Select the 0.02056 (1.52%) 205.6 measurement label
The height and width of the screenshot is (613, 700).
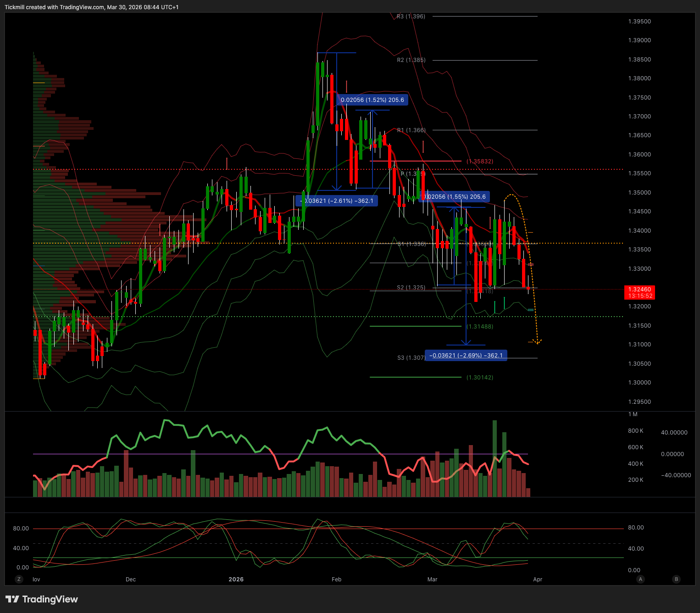pyautogui.click(x=372, y=100)
